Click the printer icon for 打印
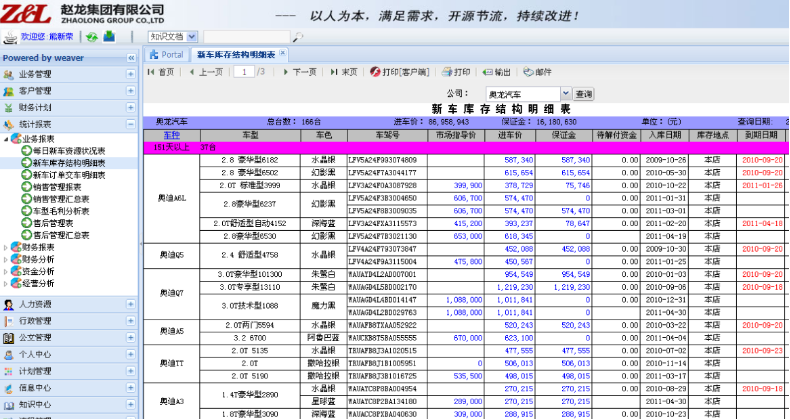The image size is (790, 420). tap(447, 73)
